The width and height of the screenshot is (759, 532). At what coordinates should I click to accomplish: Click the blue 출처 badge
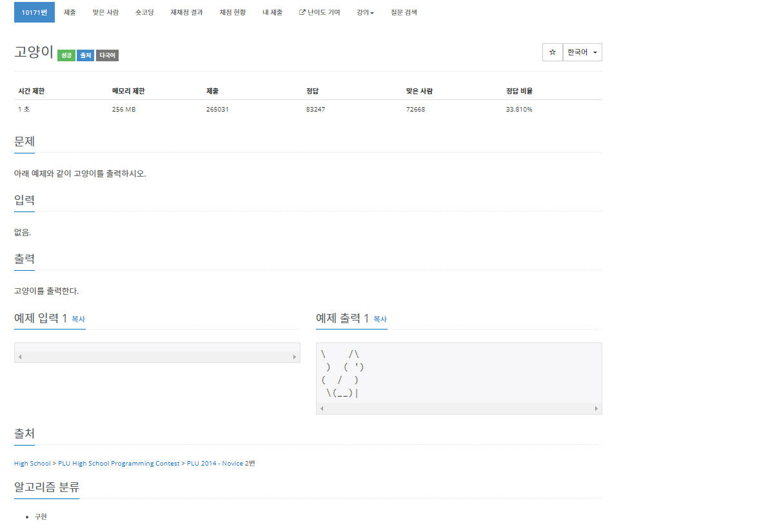click(x=85, y=55)
